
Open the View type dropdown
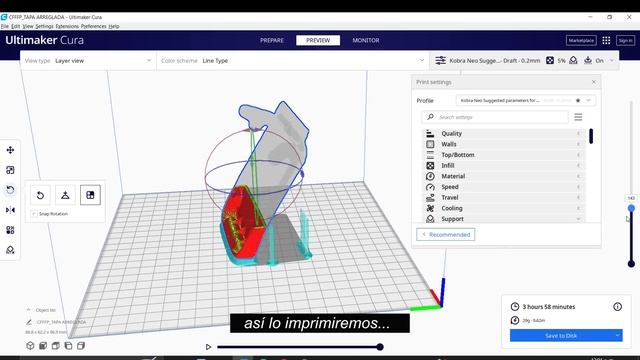click(88, 60)
